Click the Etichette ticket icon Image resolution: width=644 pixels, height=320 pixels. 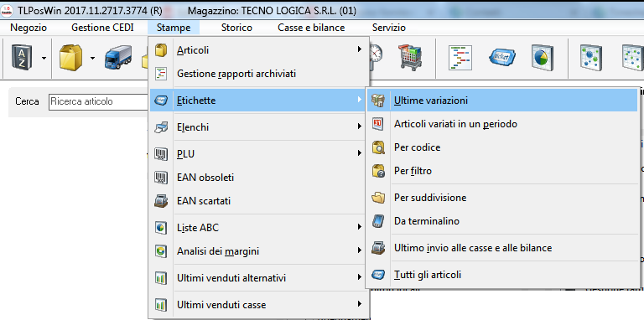(161, 100)
